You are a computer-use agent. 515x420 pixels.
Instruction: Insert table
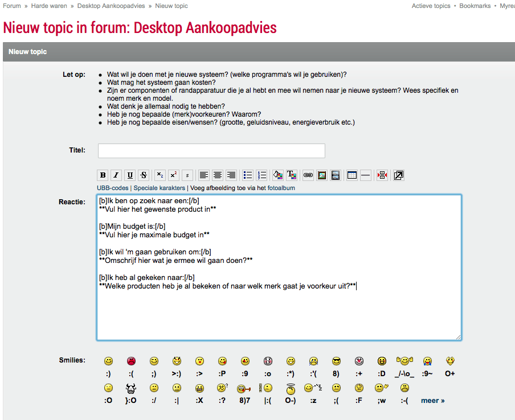(x=351, y=175)
